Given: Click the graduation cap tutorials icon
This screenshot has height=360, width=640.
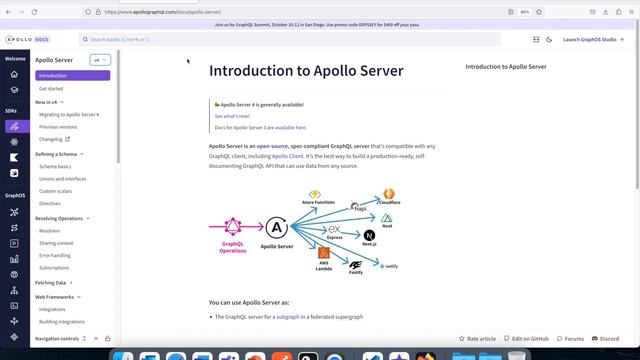Looking at the screenshot, I should click(14, 90).
